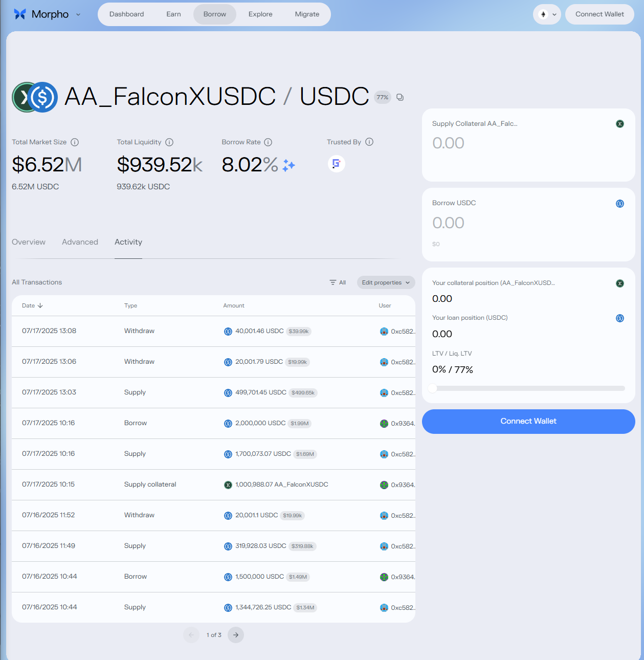The width and height of the screenshot is (644, 660).
Task: Open the Ethereum network selector
Action: (547, 14)
